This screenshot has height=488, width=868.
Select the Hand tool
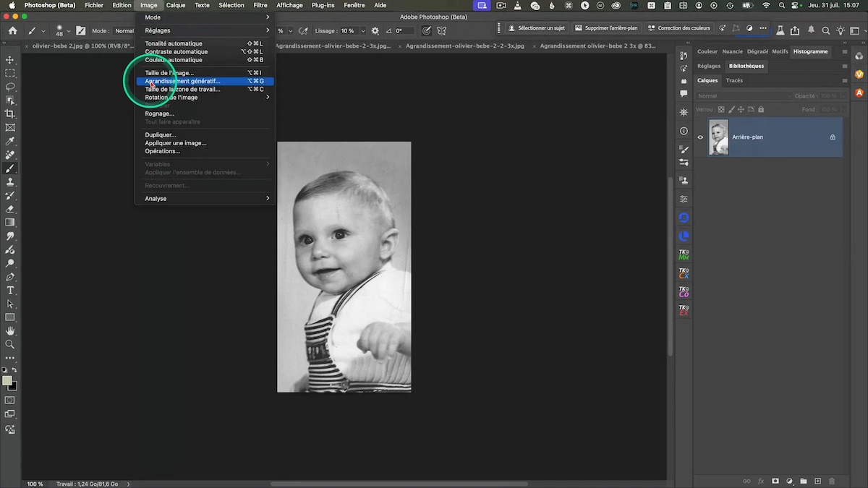10,330
